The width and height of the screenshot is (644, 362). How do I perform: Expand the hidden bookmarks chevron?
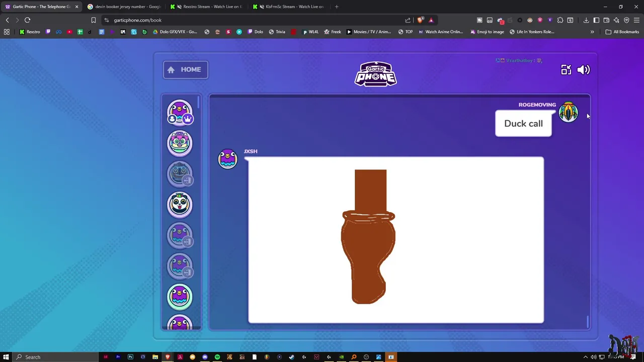point(592,32)
